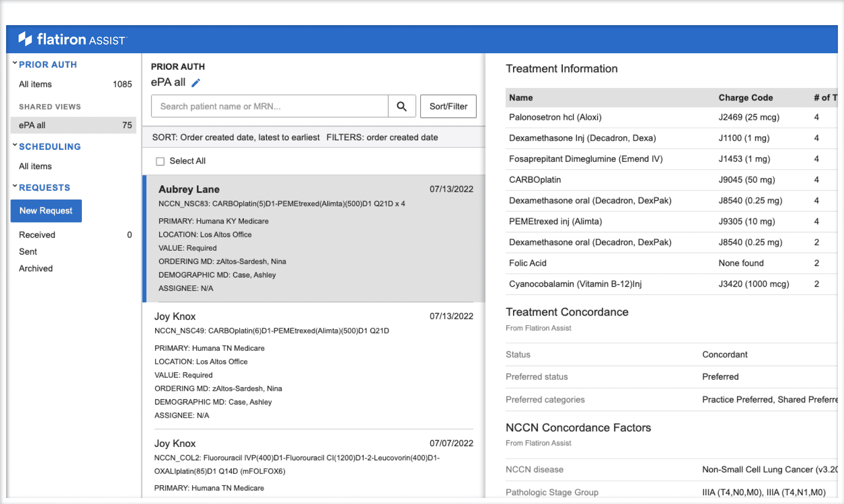Viewport: 844px width, 504px height.
Task: Open the Sent requests list
Action: (28, 252)
